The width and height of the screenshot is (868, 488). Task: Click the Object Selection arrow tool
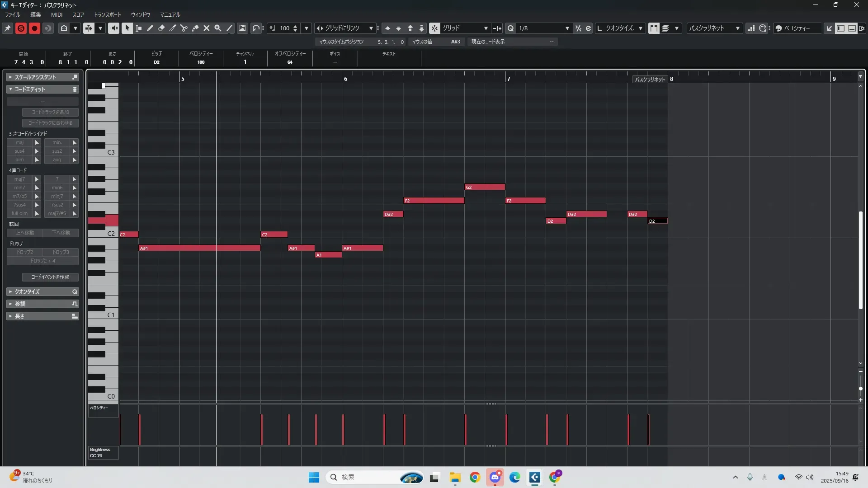127,28
